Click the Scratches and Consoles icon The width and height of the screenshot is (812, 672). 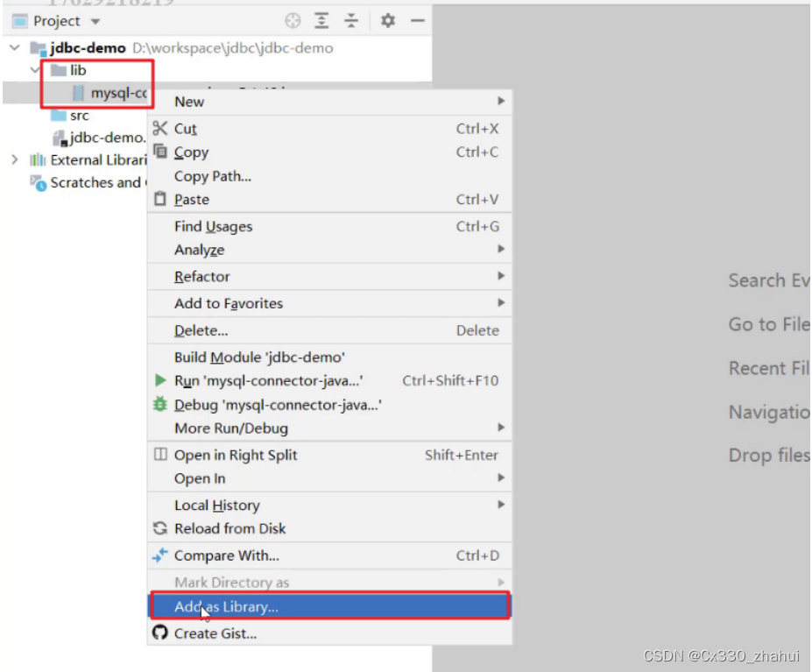(x=38, y=183)
